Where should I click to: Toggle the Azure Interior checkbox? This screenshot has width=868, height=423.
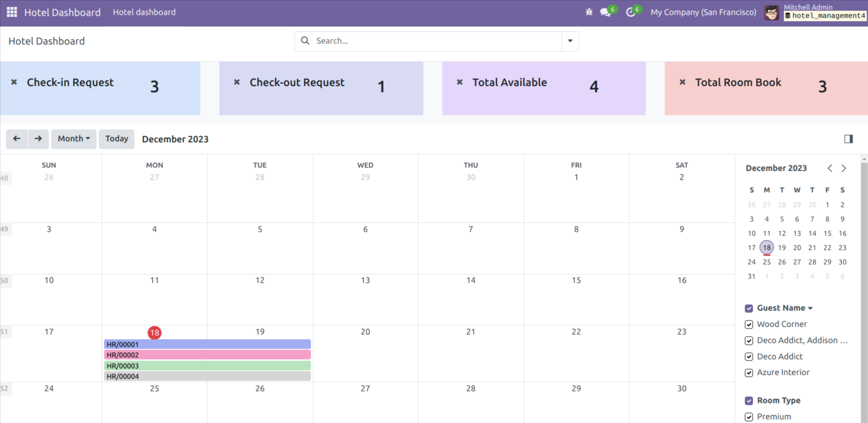tap(749, 372)
